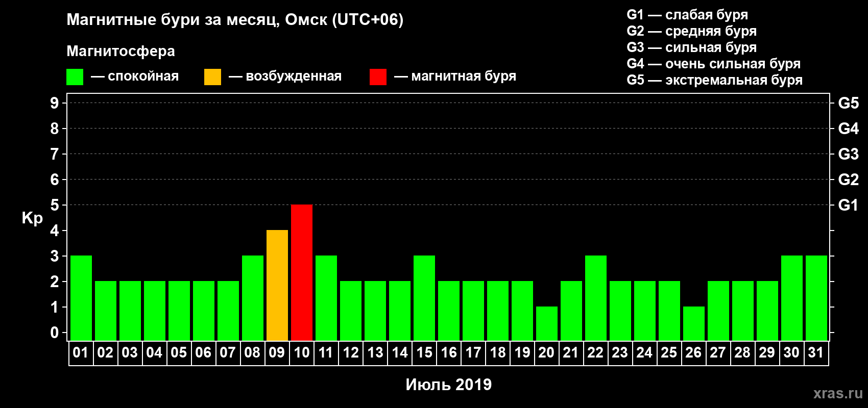Click the 'Магнитосфера' heading
Screen dimensions: 868x408
(121, 52)
